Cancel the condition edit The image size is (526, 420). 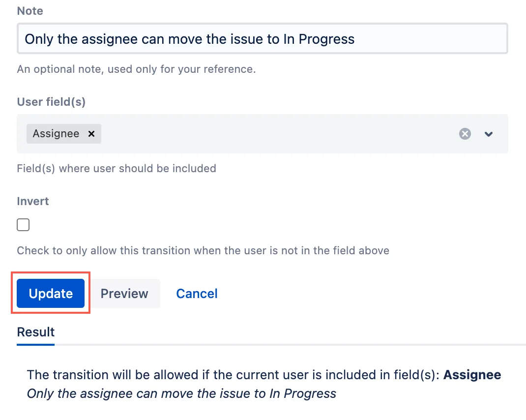[x=197, y=294]
